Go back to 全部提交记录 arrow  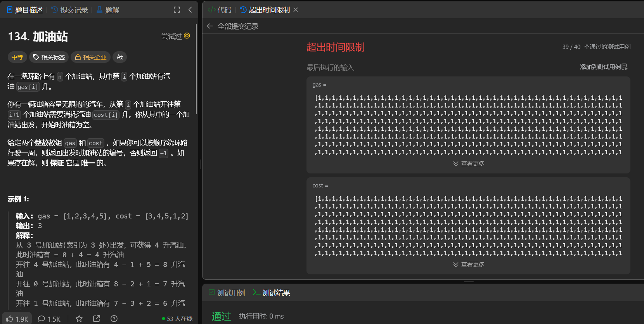click(x=210, y=26)
